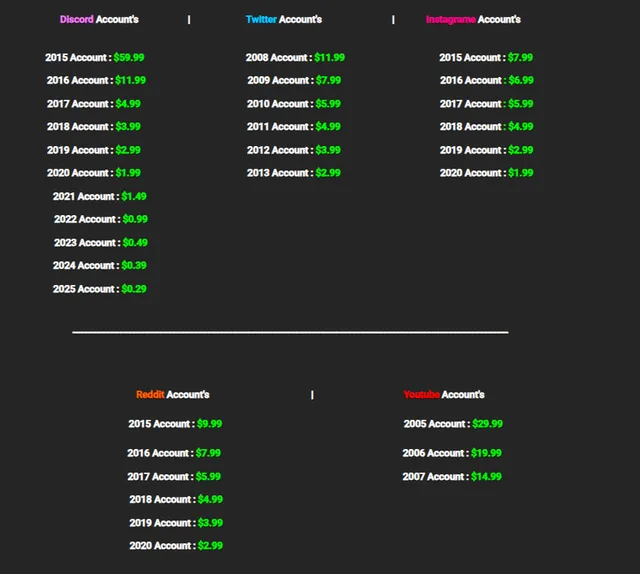Click the Reddit Account's heading
This screenshot has width=640, height=574.
(x=173, y=394)
